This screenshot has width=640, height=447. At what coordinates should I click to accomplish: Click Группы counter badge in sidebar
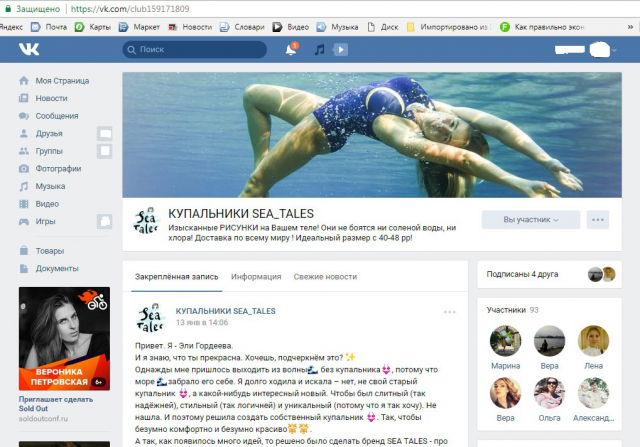105,151
